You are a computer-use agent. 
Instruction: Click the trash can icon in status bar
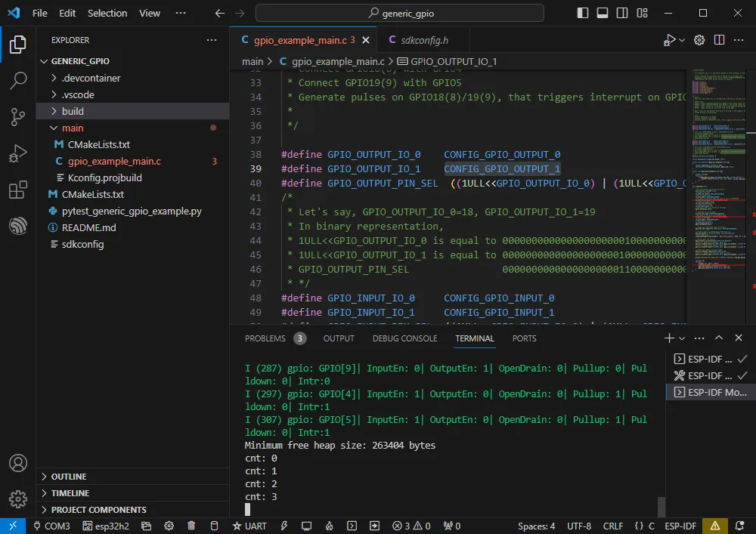point(191,526)
